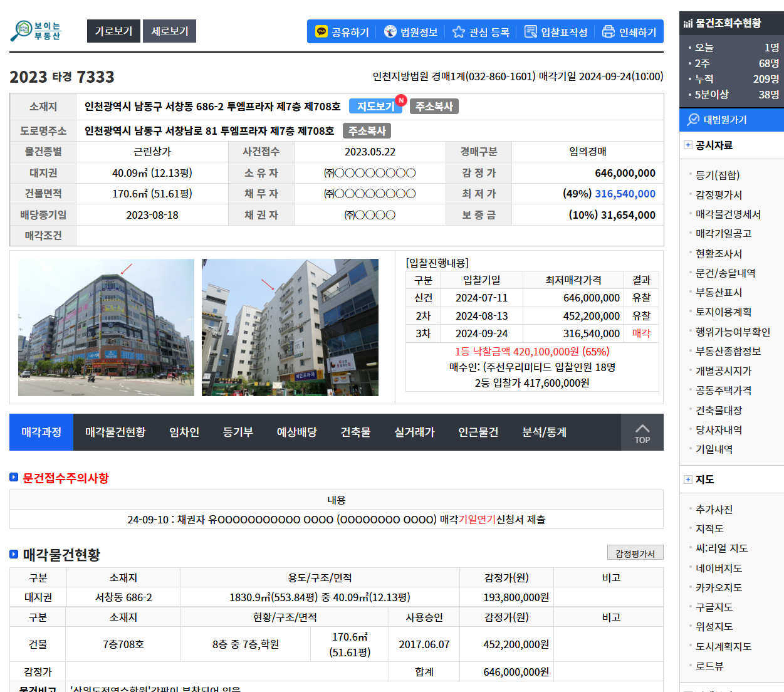Copy address with 주소복사 in 도로명주소 row
The width and height of the screenshot is (784, 692).
click(x=367, y=131)
